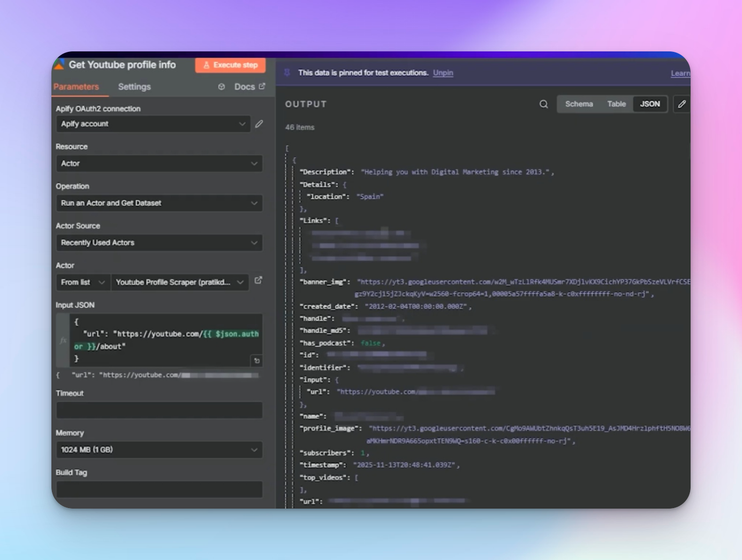Switch output view to Table
This screenshot has height=560, width=742.
click(x=616, y=104)
